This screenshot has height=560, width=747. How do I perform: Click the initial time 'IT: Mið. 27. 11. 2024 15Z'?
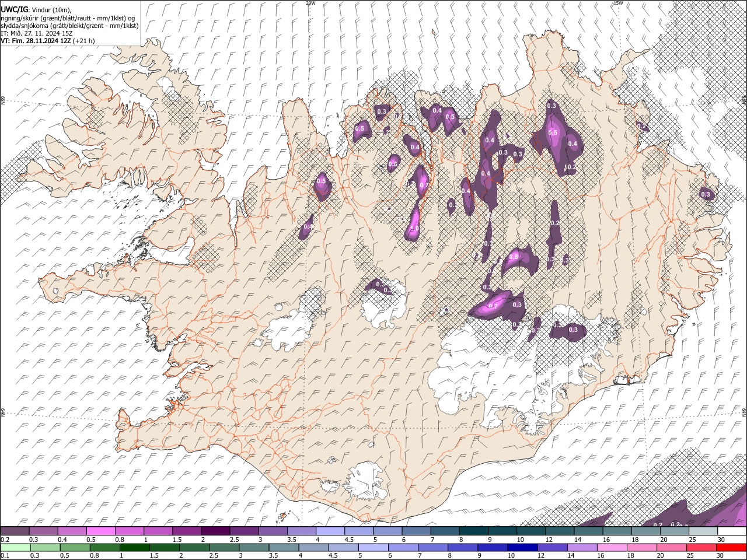click(36, 33)
